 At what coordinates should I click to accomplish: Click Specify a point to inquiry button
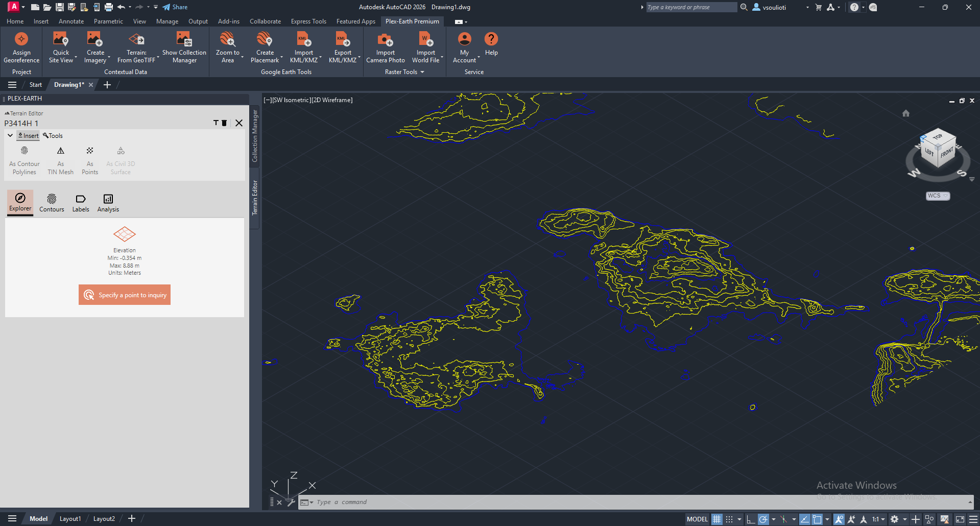point(125,295)
